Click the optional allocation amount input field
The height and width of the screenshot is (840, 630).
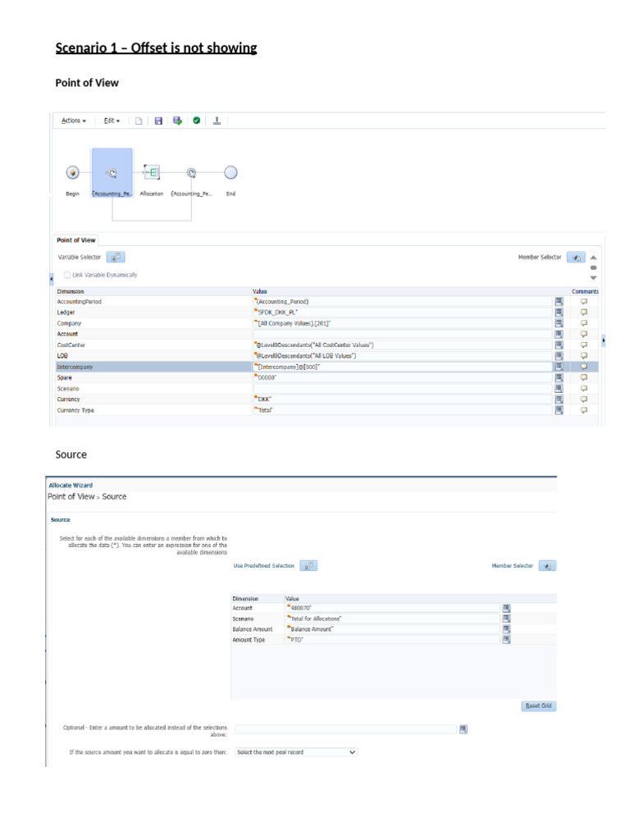coord(345,728)
